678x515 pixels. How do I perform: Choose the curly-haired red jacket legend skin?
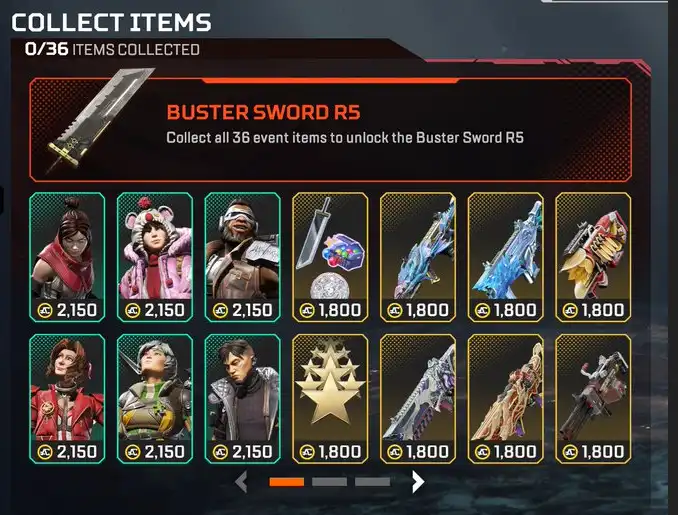[67, 399]
